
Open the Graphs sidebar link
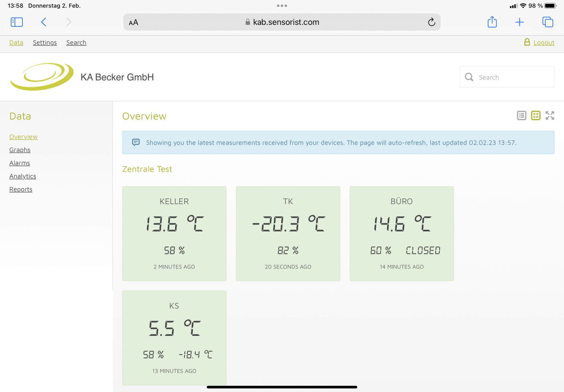point(20,150)
